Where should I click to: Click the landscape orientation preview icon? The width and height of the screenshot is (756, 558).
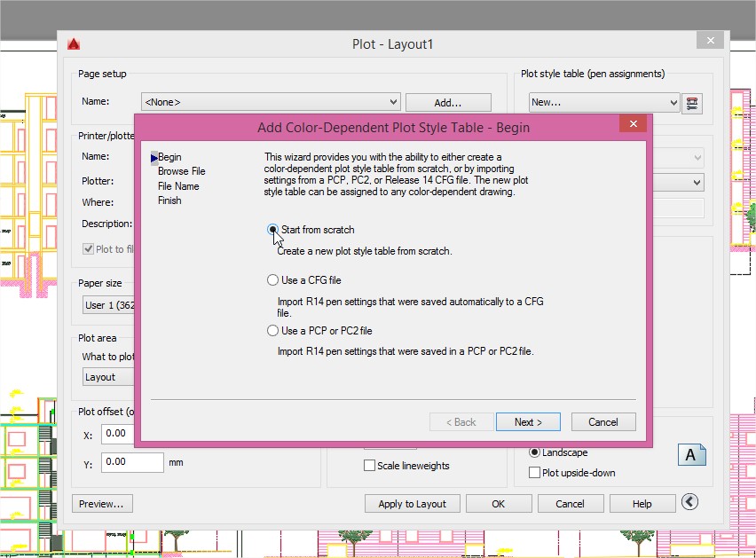pyautogui.click(x=691, y=454)
